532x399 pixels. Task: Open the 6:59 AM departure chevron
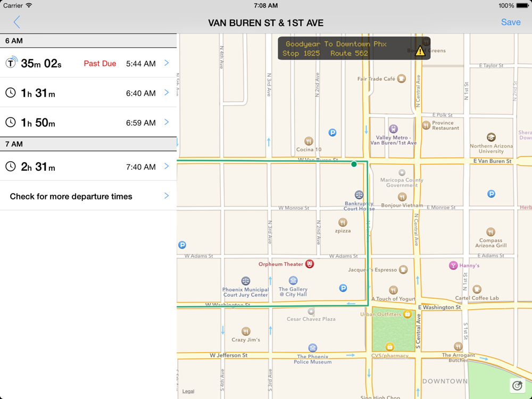[x=167, y=122]
